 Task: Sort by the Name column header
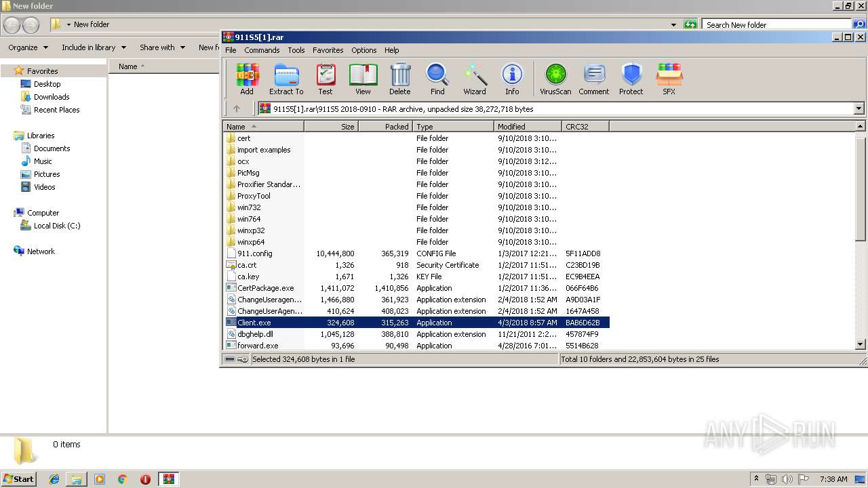[264, 127]
